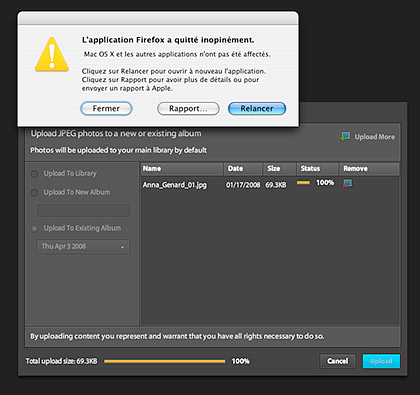
Task: Click the Upload More icon
Action: tap(345, 136)
